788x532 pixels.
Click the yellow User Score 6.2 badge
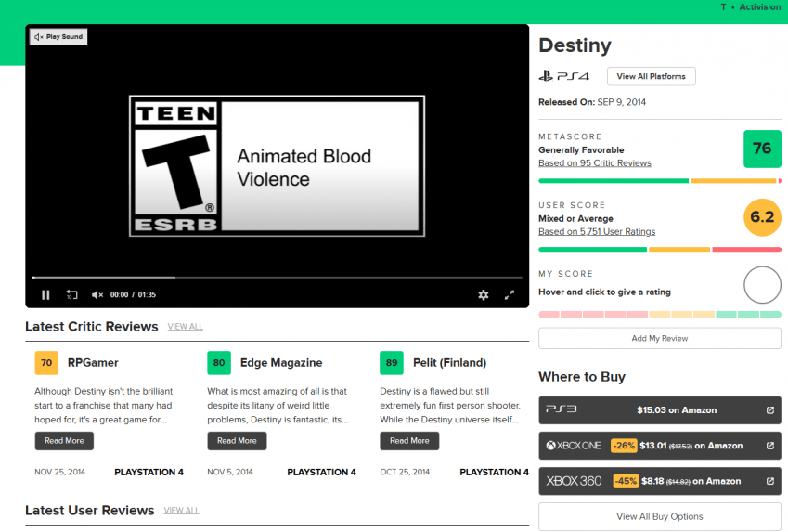coord(762,217)
